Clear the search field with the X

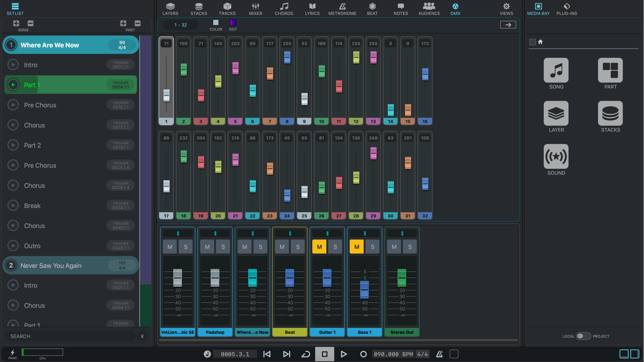(142, 336)
